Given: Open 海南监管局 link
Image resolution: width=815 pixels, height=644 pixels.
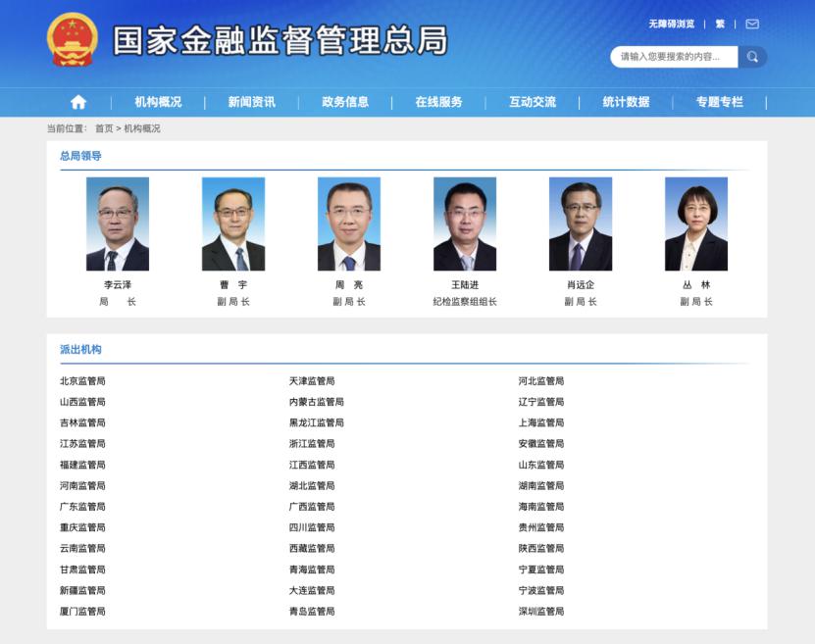Looking at the screenshot, I should 541,507.
